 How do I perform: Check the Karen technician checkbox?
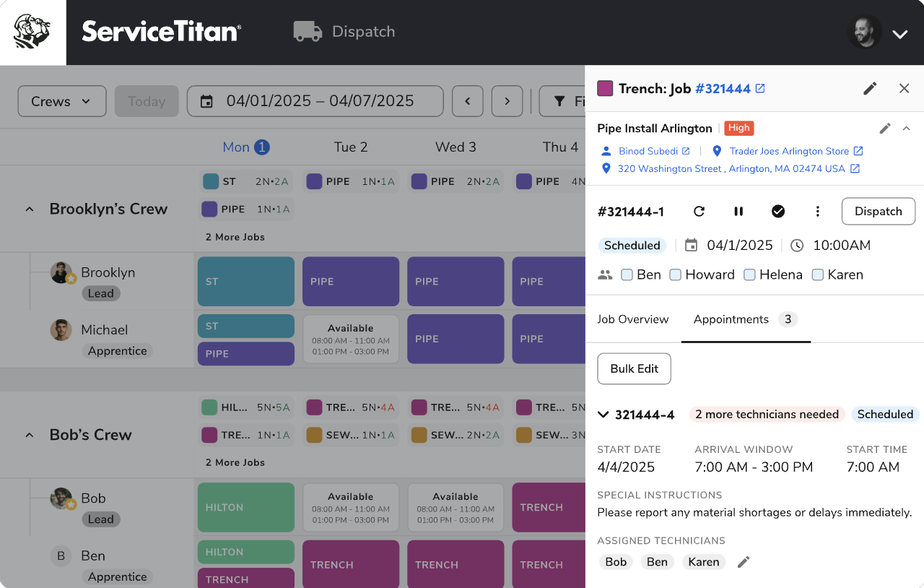(x=818, y=274)
